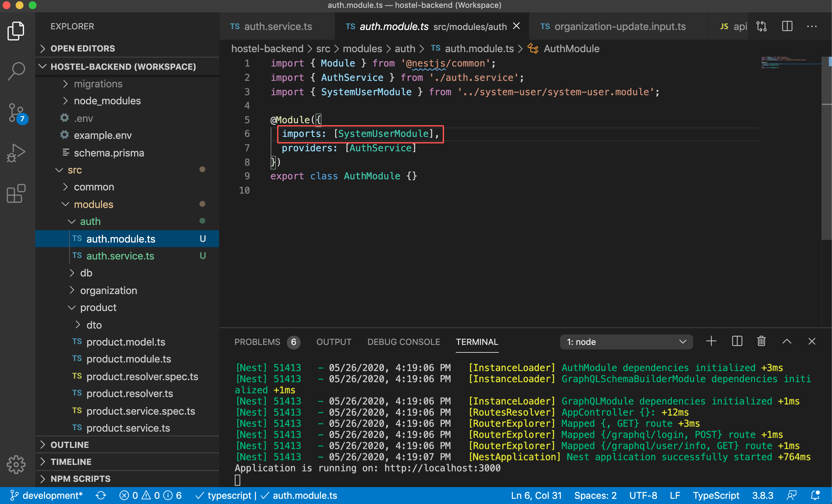Select product.service.ts in the file tree
Image resolution: width=832 pixels, height=504 pixels.
coord(128,428)
